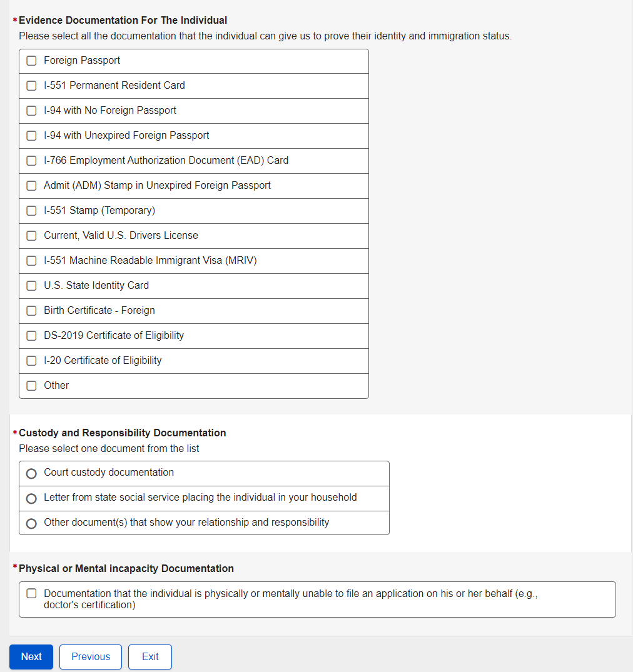The image size is (633, 672).
Task: Check I-20 Certificate of Eligibility
Action: coord(31,361)
